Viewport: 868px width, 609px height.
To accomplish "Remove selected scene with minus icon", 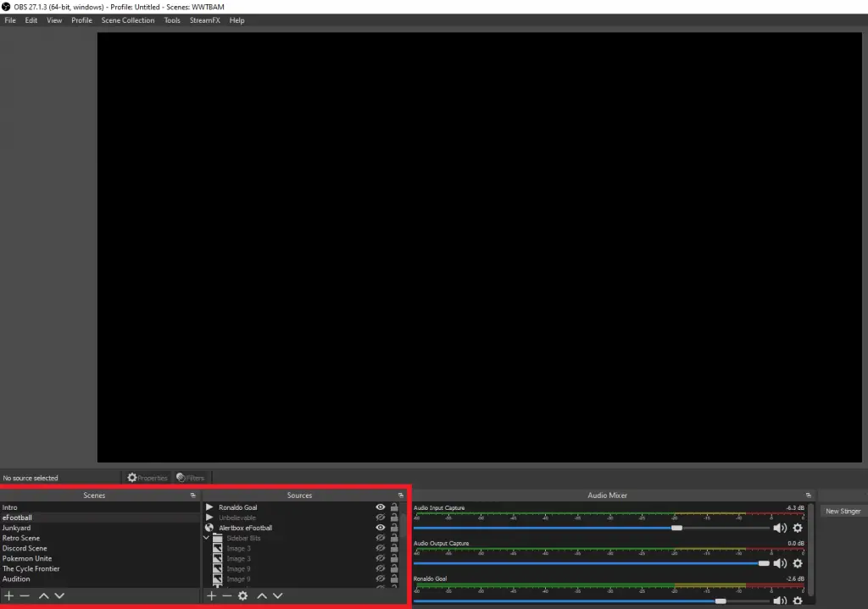I will 25,595.
